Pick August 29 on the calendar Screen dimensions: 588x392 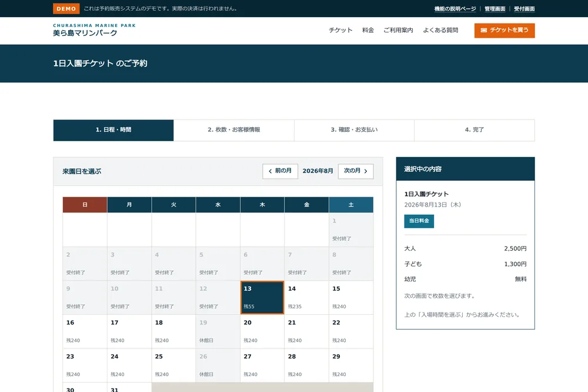351,366
